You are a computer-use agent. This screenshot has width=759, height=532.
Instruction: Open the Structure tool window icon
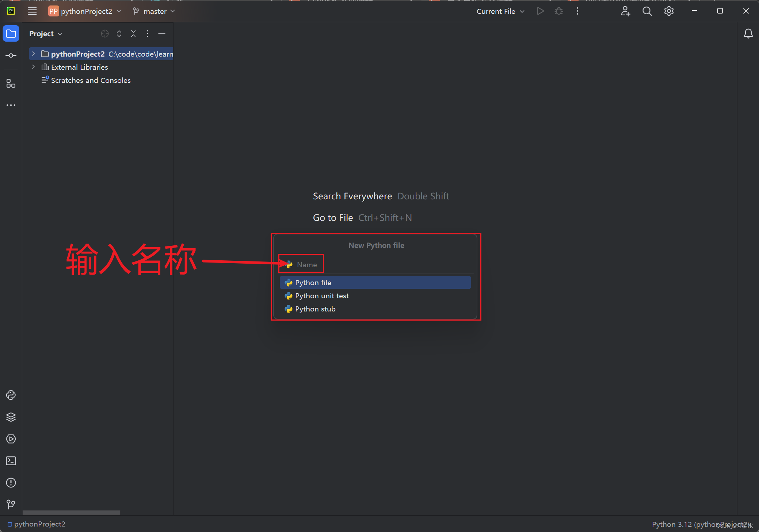[x=11, y=84]
